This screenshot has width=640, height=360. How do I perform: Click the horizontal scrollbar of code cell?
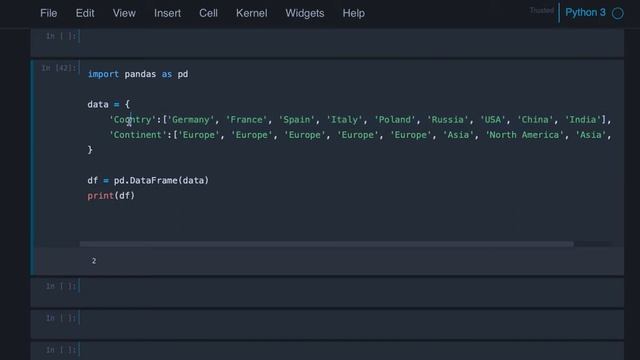(x=327, y=244)
